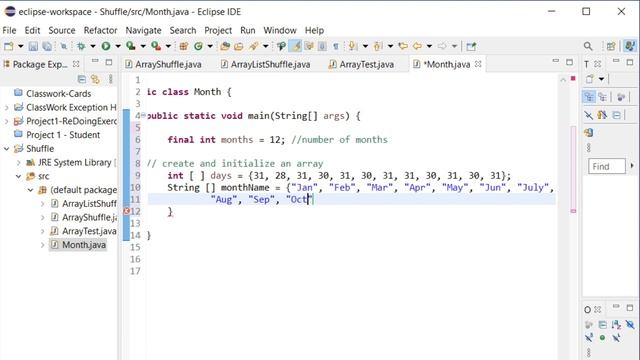Switch to ArrayShuffle.java editor tab
This screenshot has height=360, width=640.
[x=163, y=64]
